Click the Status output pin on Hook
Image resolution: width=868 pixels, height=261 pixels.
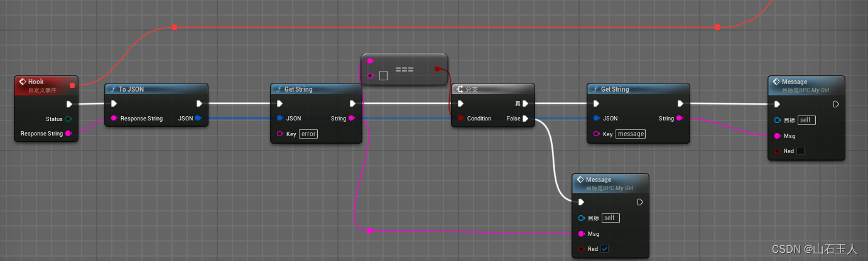tap(68, 119)
